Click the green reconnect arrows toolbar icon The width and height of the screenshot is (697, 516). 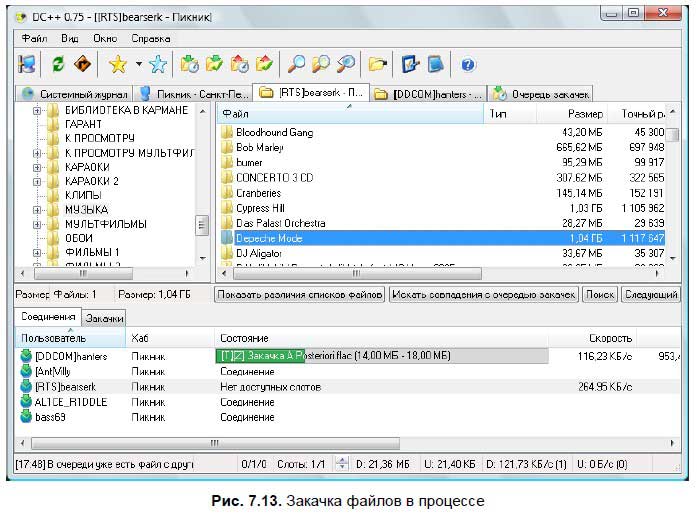point(58,64)
